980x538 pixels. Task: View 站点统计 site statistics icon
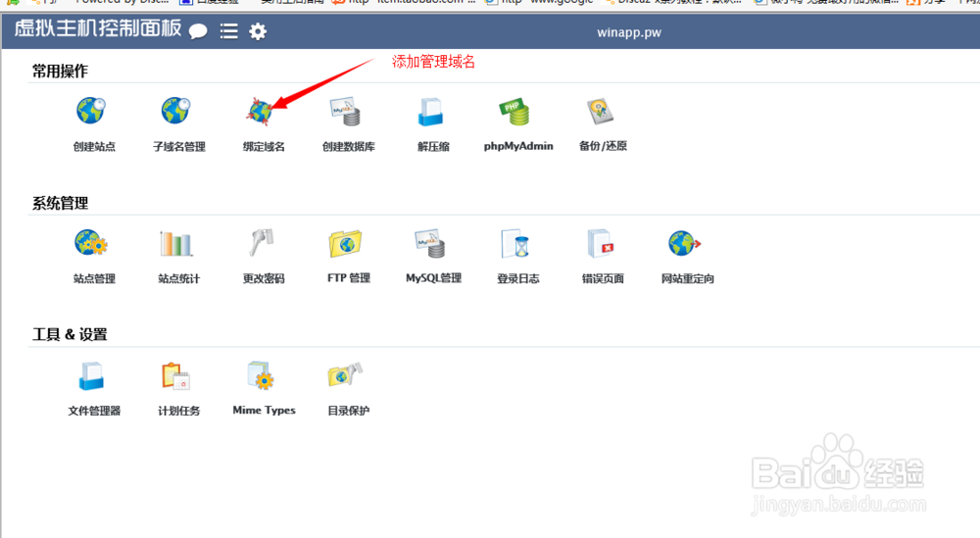click(175, 244)
